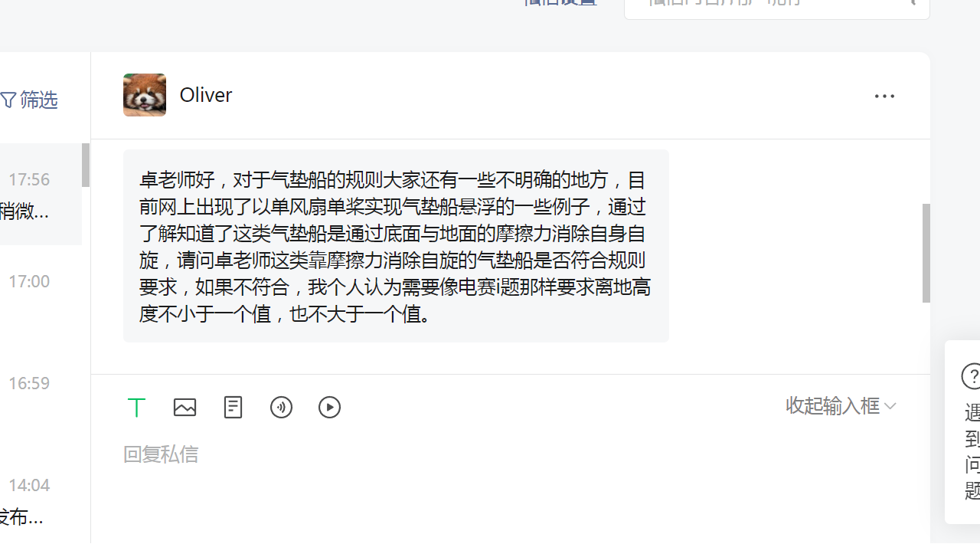Open the 14:04 conversation entry
Screen dimensions: 980x544
[41, 500]
